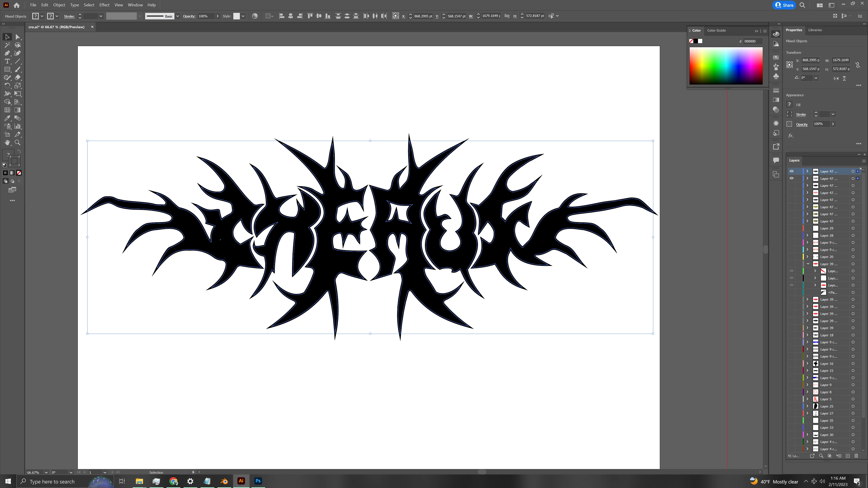The image size is (868, 488).
Task: Pick a color from the spectrum ramp
Action: [x=726, y=66]
